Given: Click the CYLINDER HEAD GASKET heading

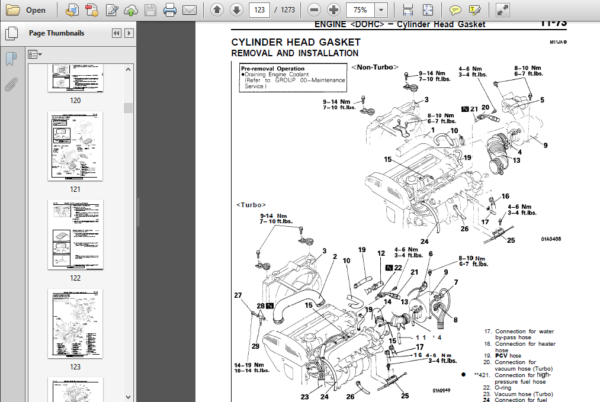Looking at the screenshot, I should [296, 42].
